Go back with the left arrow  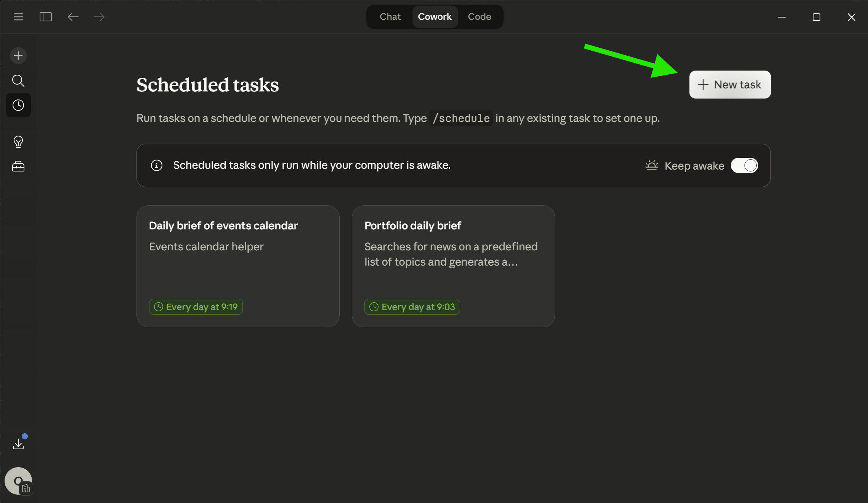(73, 17)
